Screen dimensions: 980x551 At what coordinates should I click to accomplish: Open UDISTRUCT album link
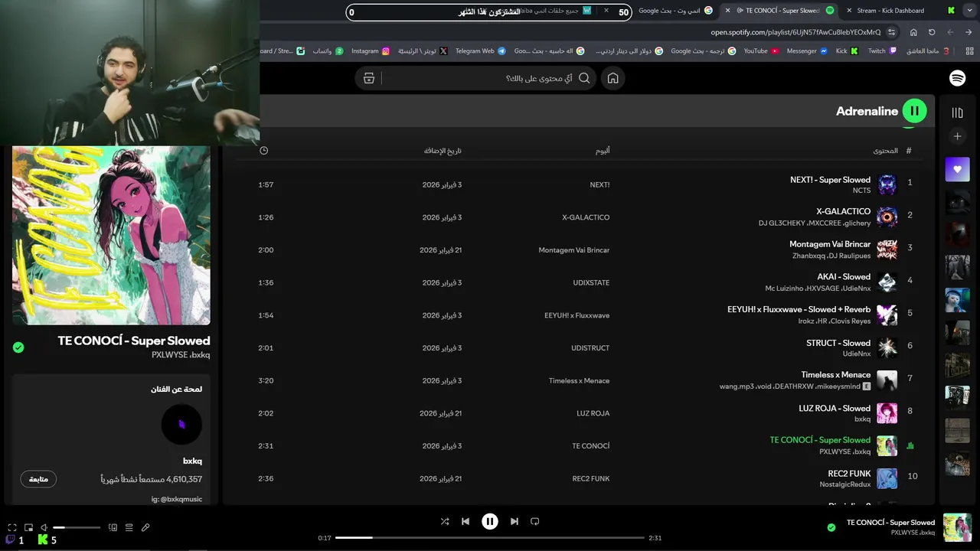590,348
